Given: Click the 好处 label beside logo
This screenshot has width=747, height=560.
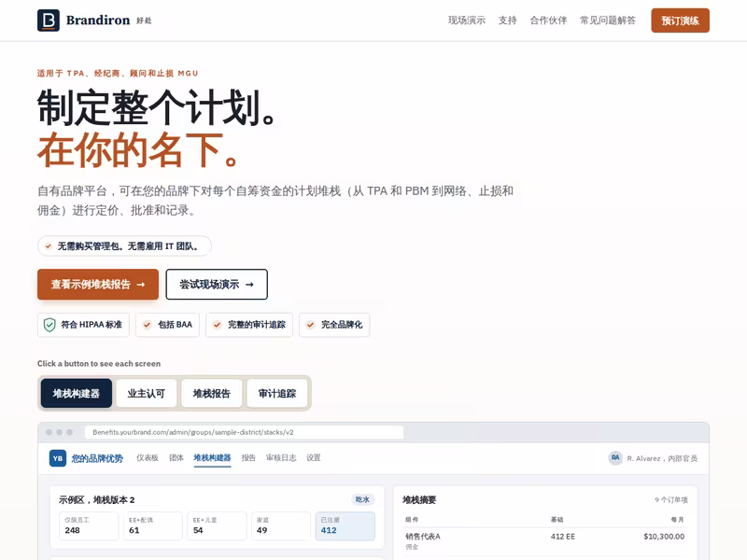Looking at the screenshot, I should pyautogui.click(x=144, y=21).
